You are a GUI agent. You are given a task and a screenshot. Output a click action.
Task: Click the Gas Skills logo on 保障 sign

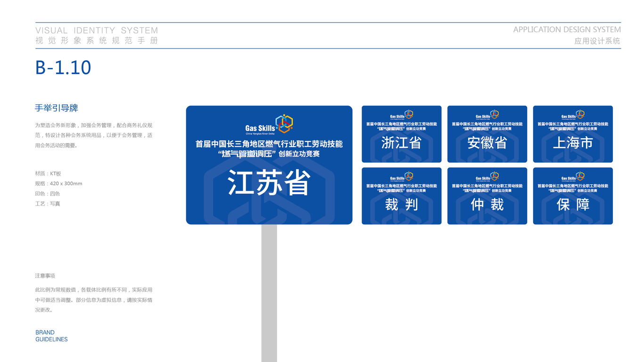(573, 177)
